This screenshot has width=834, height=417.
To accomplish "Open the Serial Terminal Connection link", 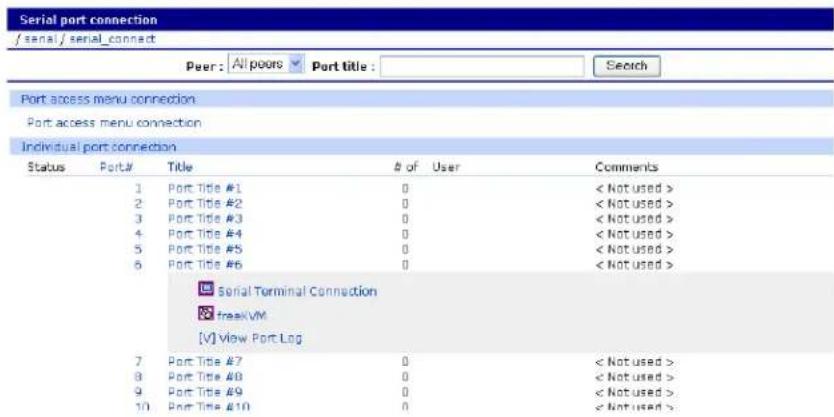I will (297, 291).
